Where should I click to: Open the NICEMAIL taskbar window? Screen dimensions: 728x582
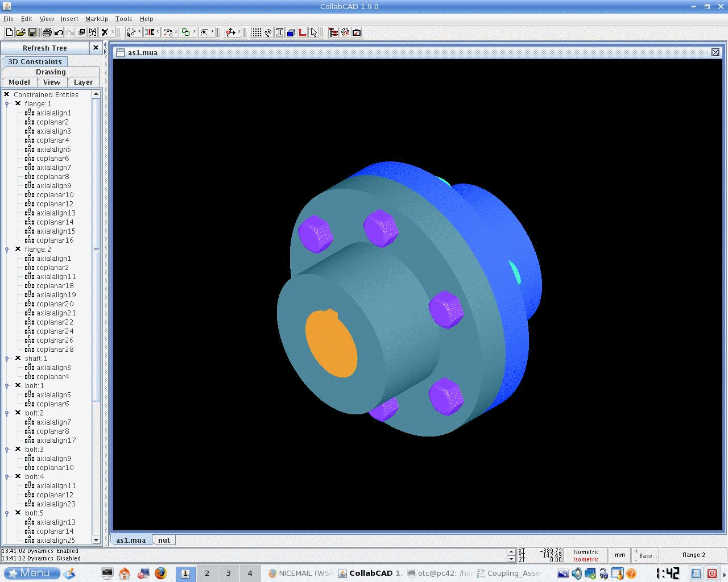pos(301,573)
